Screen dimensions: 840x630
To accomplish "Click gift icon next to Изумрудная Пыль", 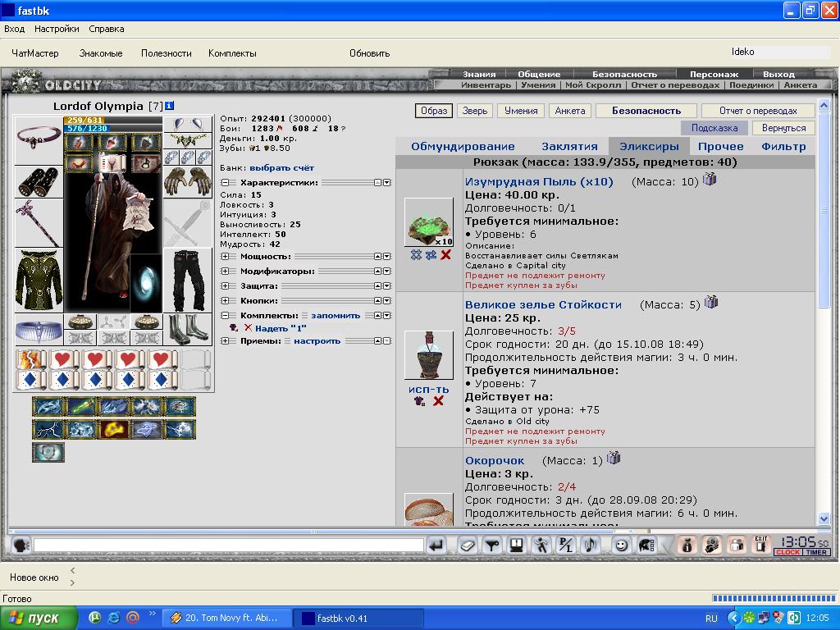I will pyautogui.click(x=710, y=179).
